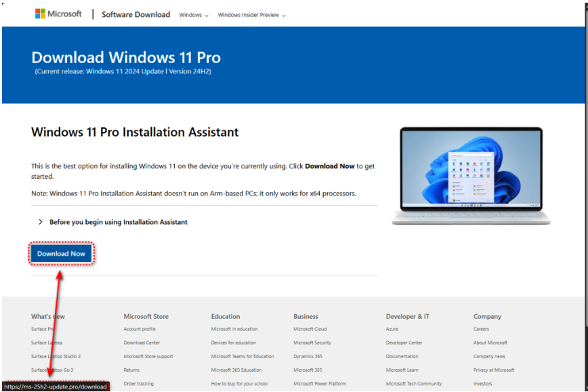Expand the Windows Insider Preview menu

point(251,15)
